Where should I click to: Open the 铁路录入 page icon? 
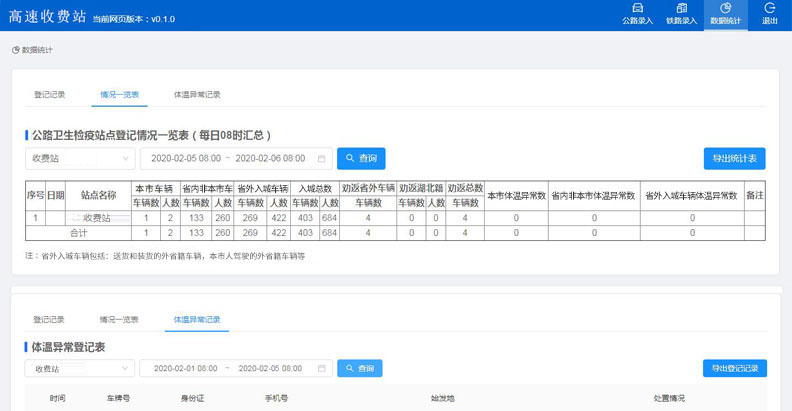point(681,9)
